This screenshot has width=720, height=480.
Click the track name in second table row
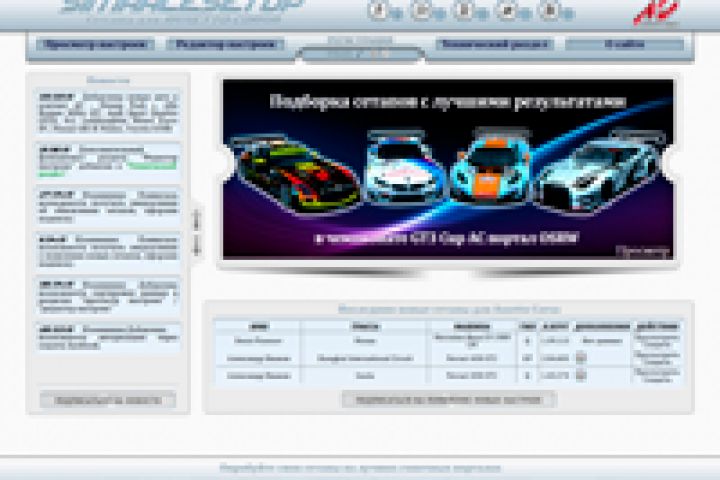click(365, 358)
